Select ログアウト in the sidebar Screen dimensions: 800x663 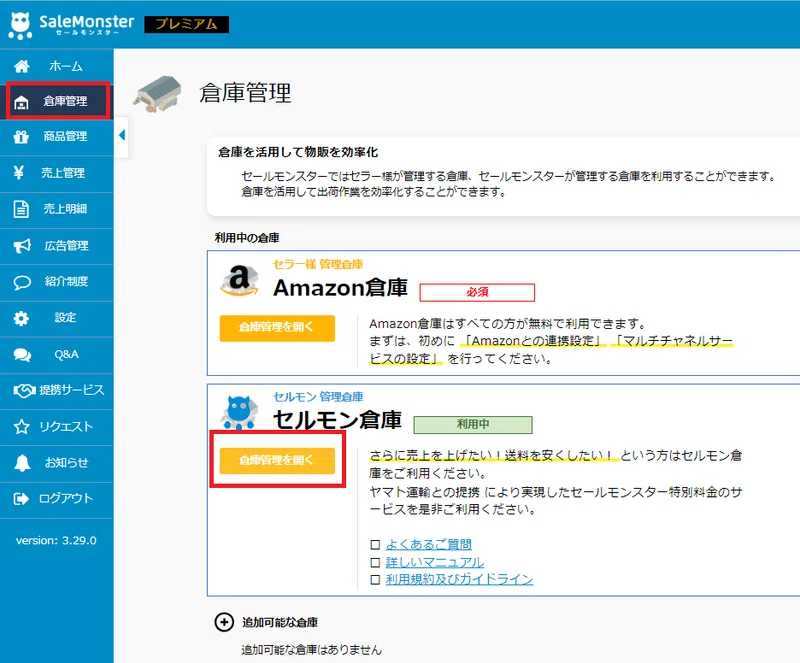click(x=66, y=498)
